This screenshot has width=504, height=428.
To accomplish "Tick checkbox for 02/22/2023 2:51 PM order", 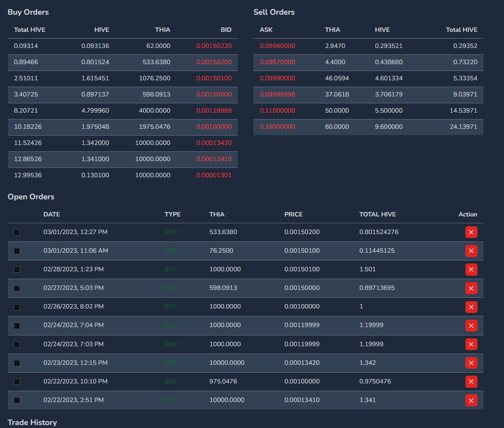I will point(17,401).
